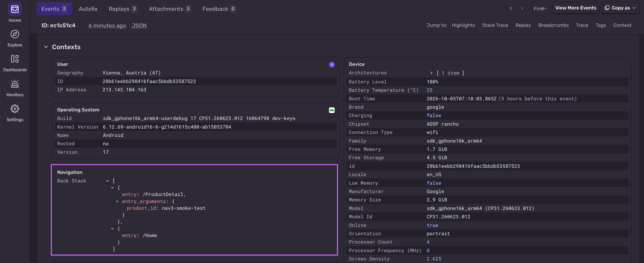Viewport: 644px width, 263px height.
Task: Click the purple help icon in User card
Action: coord(331,65)
